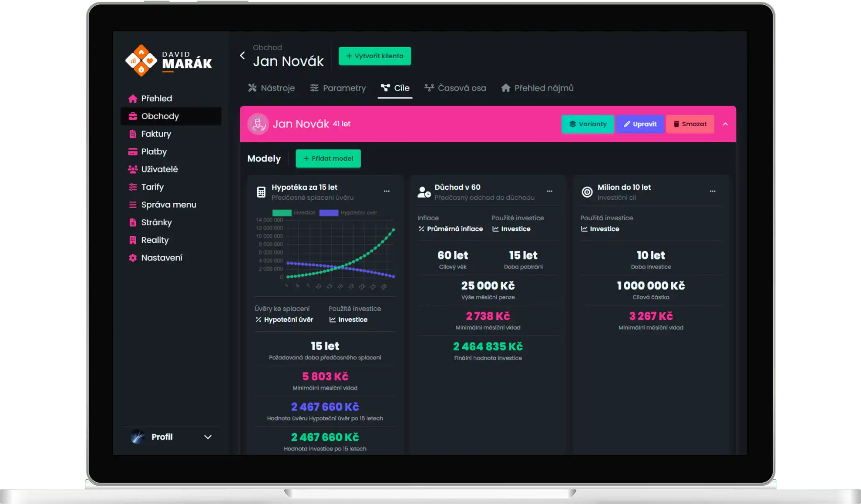Click the Reality building icon in sidebar
The image size is (861, 504).
[133, 240]
